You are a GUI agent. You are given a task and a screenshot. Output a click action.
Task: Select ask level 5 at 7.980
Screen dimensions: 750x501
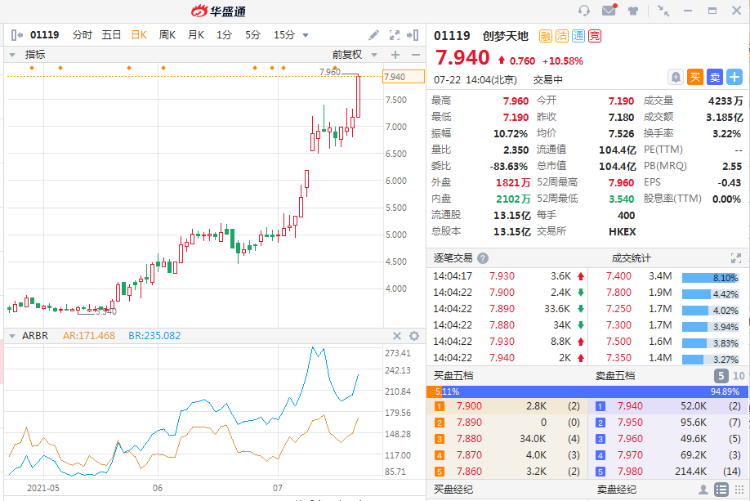(x=668, y=471)
